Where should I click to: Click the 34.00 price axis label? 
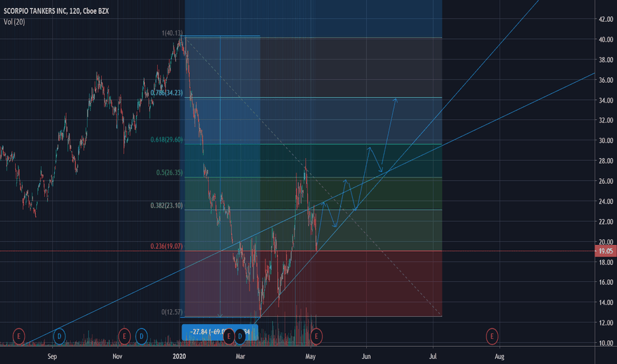pos(606,101)
